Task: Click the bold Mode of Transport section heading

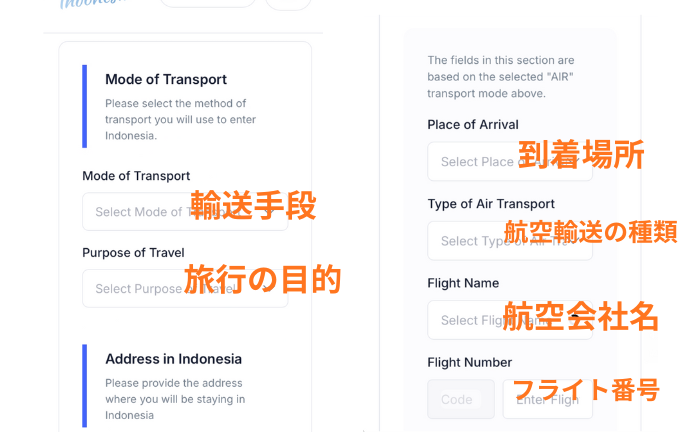Action: (166, 79)
